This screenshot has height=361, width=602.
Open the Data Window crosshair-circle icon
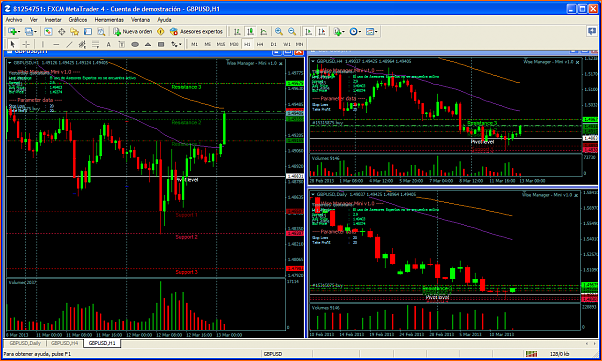pos(61,31)
